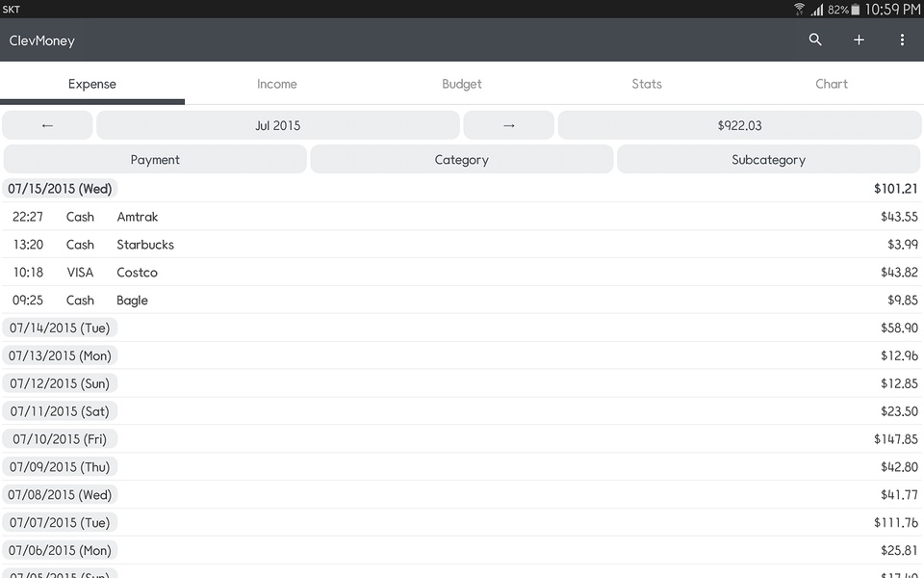This screenshot has height=578, width=924.
Task: Tap the $922.03 monthly total button
Action: pyautogui.click(x=739, y=125)
